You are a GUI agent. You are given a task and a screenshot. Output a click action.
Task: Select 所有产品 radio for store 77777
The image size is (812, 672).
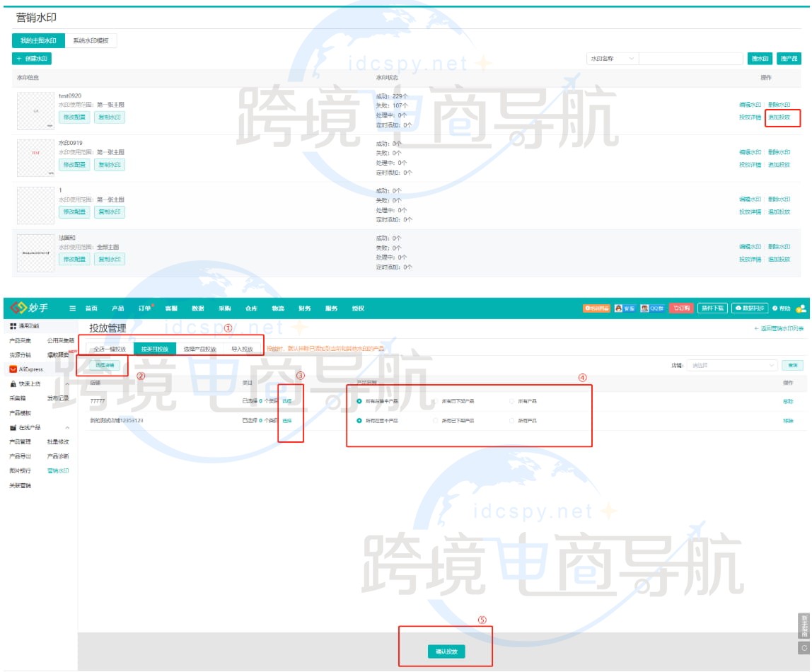pos(511,401)
